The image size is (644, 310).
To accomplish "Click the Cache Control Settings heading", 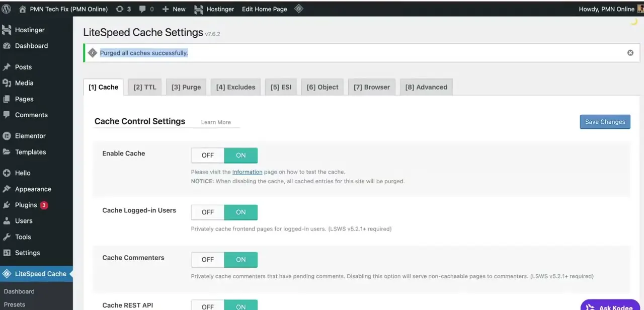I will (140, 121).
